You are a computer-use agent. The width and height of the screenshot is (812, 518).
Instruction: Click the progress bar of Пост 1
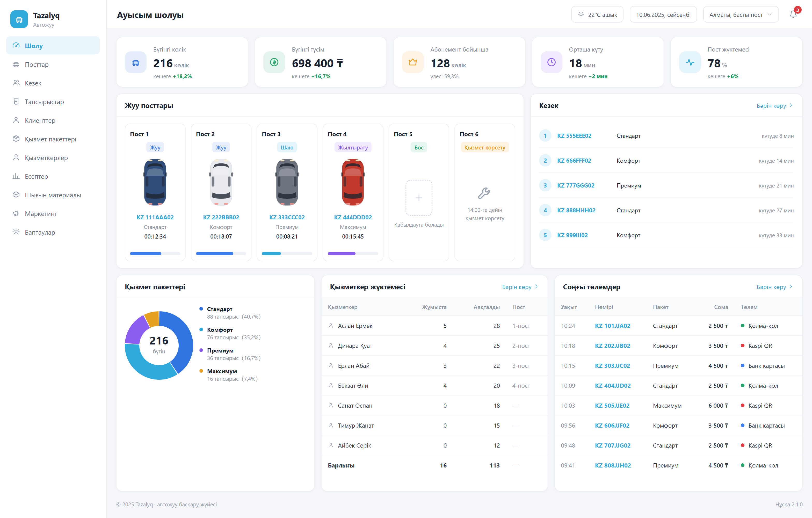pos(155,254)
